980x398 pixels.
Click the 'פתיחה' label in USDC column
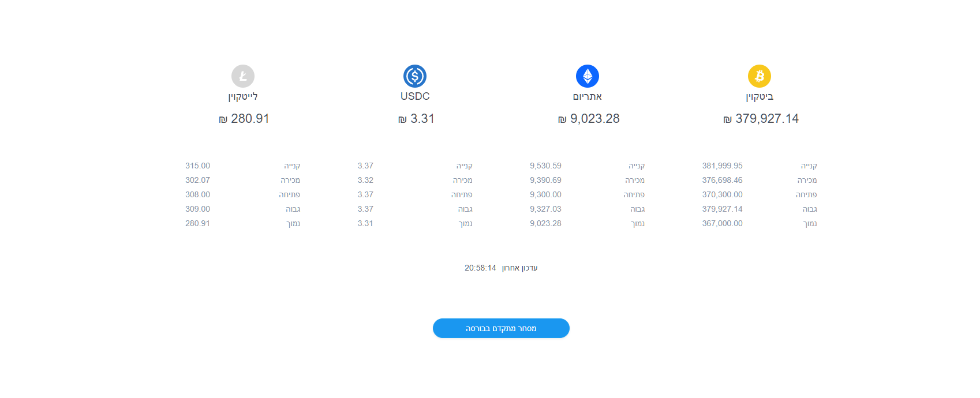click(462, 194)
